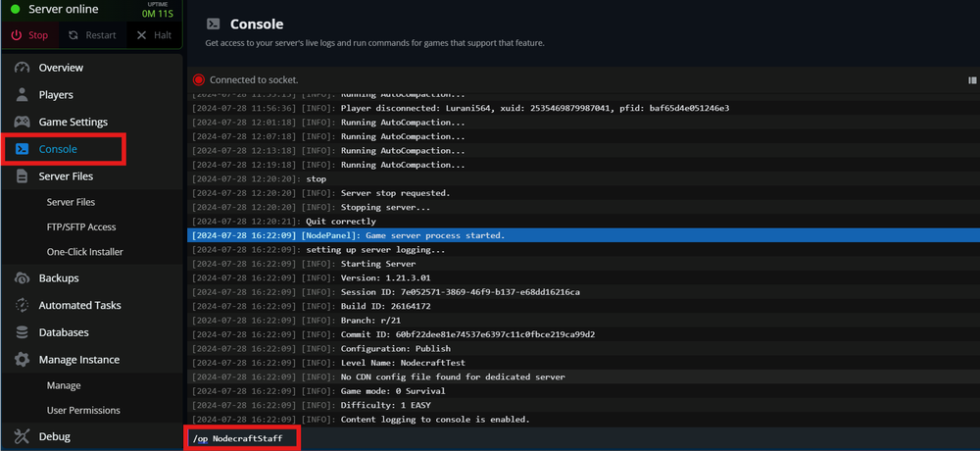Select the highlighted Game server process started log line
The width and height of the screenshot is (980, 451).
(582, 235)
